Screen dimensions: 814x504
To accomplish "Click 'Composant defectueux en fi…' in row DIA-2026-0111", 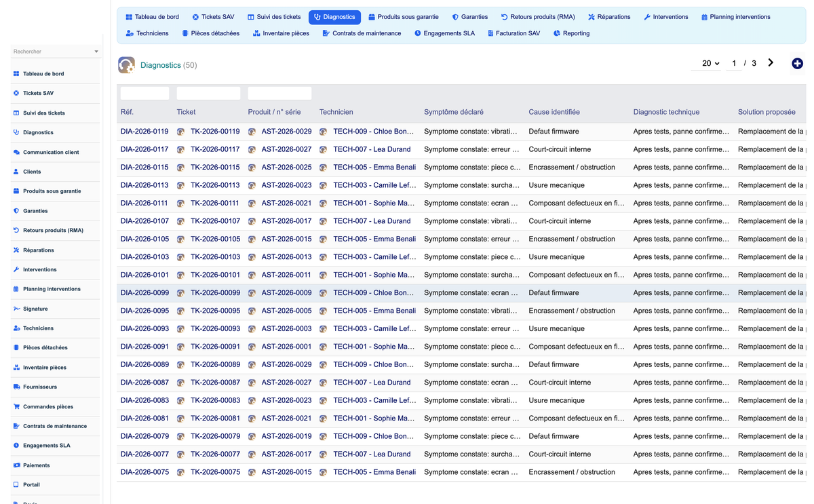I will (577, 203).
